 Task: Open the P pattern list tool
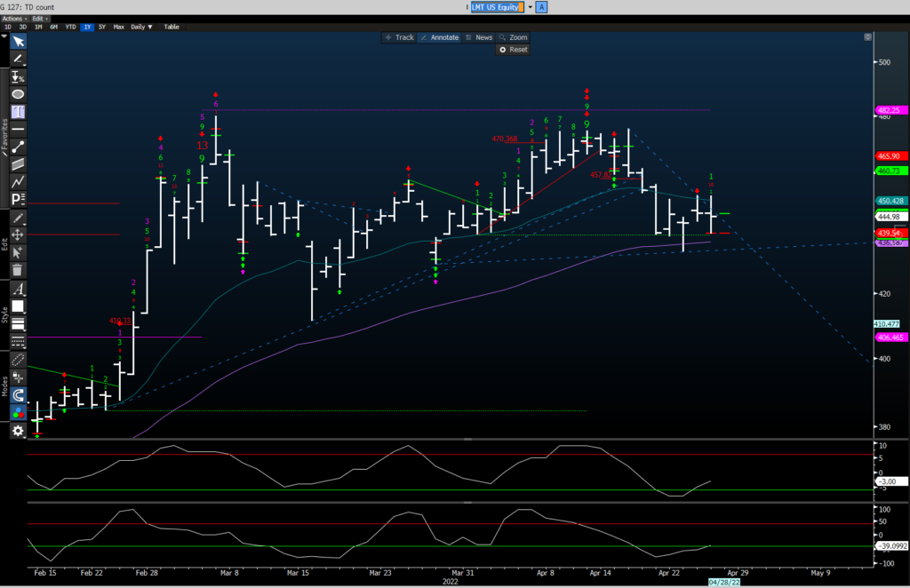coord(18,199)
